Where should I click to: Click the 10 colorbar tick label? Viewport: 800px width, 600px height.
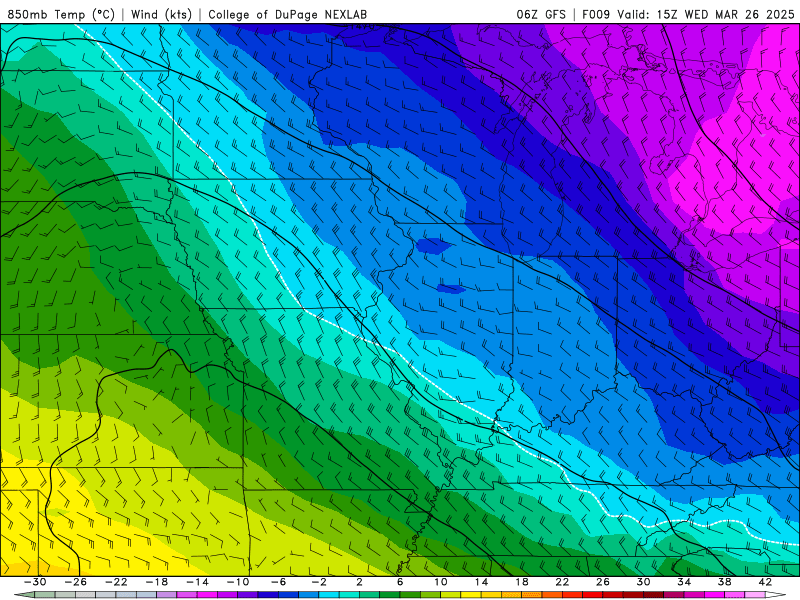[x=441, y=582]
